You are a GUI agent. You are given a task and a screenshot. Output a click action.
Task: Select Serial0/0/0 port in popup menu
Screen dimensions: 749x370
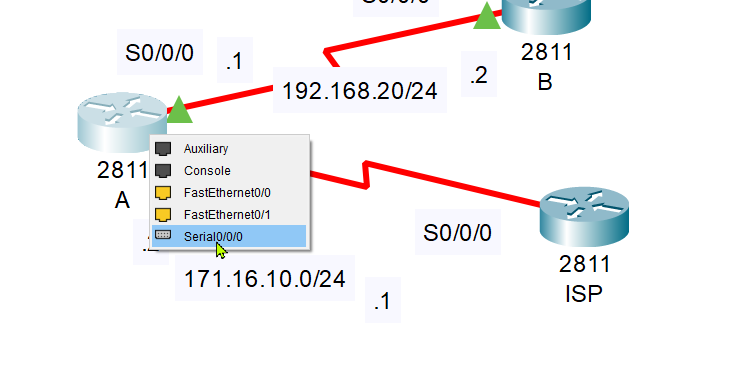point(229,236)
